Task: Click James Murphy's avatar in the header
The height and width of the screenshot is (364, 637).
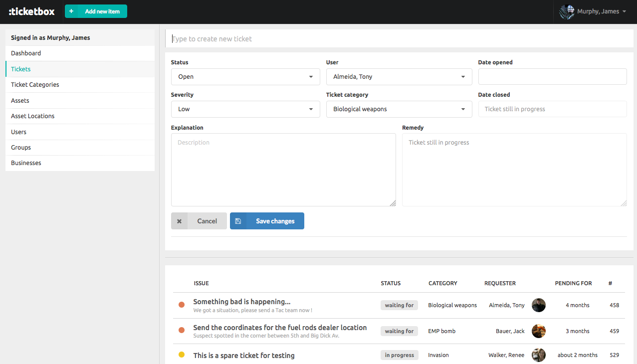Action: 567,11
